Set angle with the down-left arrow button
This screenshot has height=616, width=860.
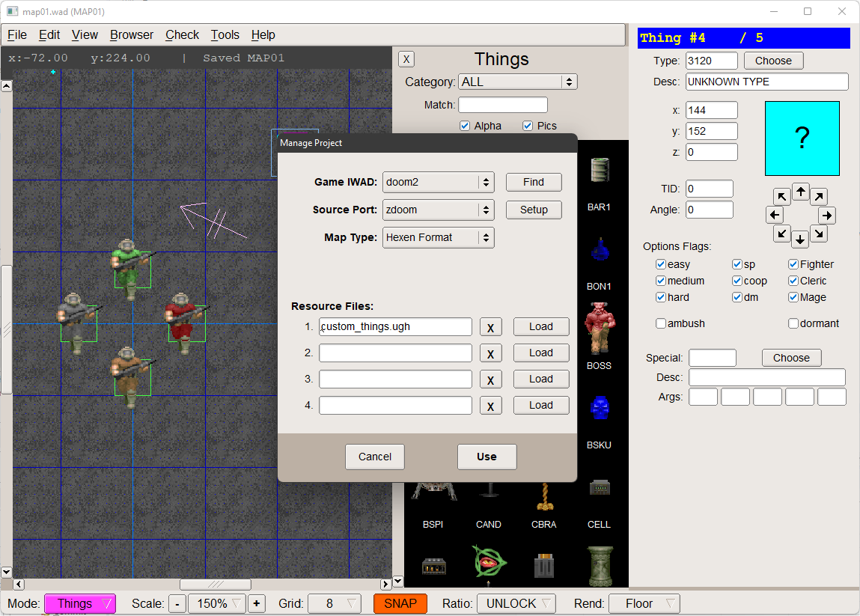pyautogui.click(x=781, y=234)
